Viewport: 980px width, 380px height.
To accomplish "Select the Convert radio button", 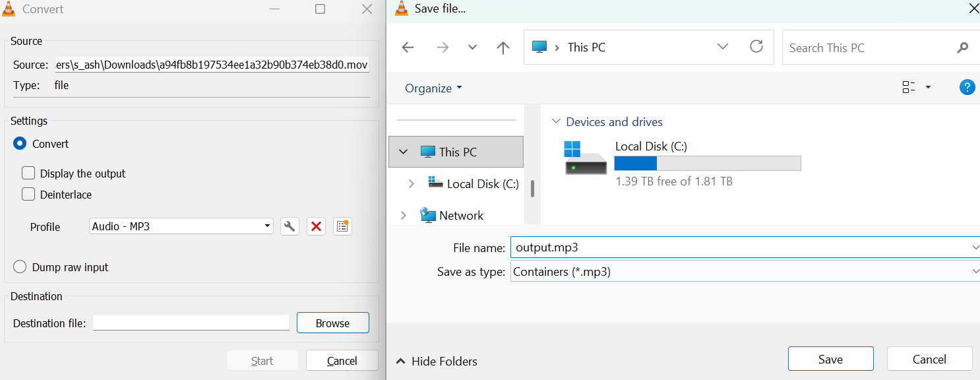I will 20,144.
